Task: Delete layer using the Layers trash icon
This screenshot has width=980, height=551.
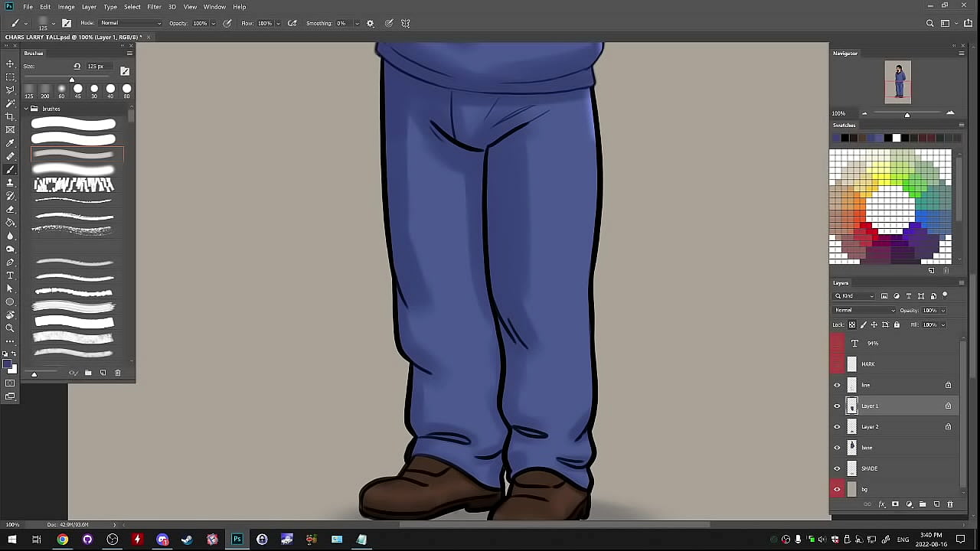Action: click(x=950, y=504)
